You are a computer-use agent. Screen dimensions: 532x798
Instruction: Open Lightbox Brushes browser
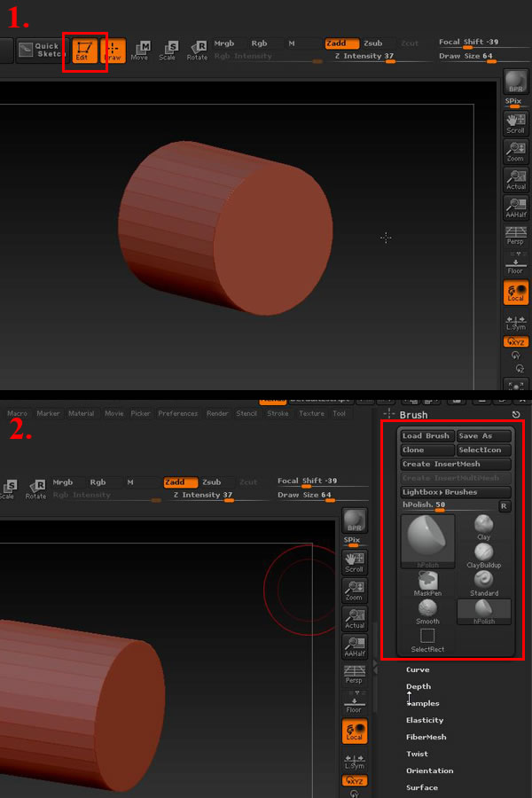coord(456,492)
